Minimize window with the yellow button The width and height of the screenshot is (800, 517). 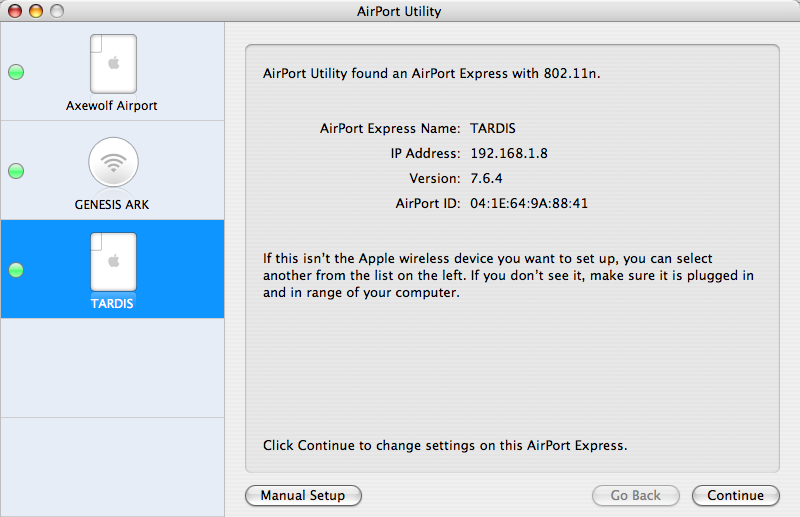click(x=36, y=11)
